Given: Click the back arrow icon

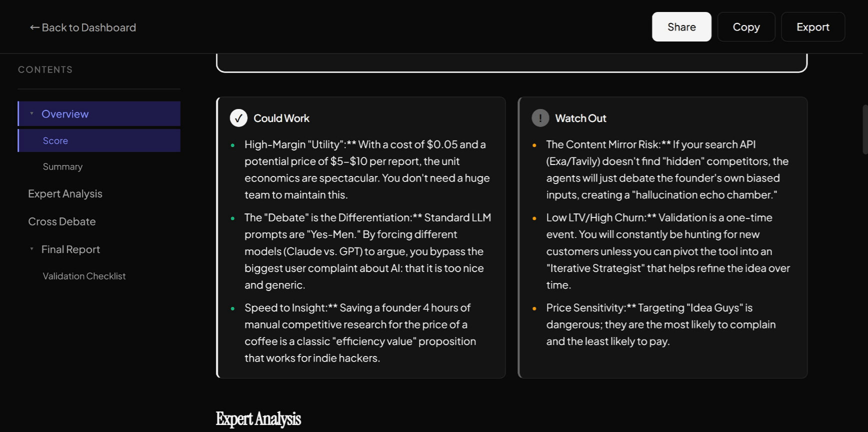Looking at the screenshot, I should click(x=34, y=27).
